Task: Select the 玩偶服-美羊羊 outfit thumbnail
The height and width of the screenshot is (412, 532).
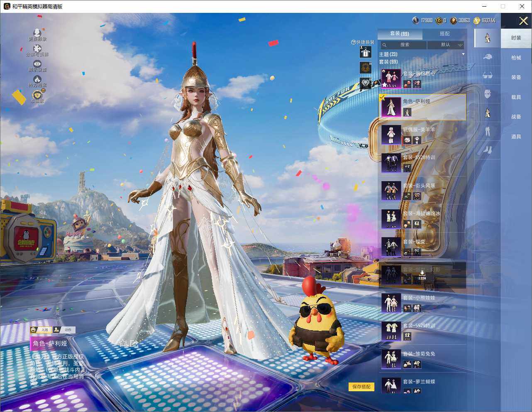Action: [x=391, y=135]
